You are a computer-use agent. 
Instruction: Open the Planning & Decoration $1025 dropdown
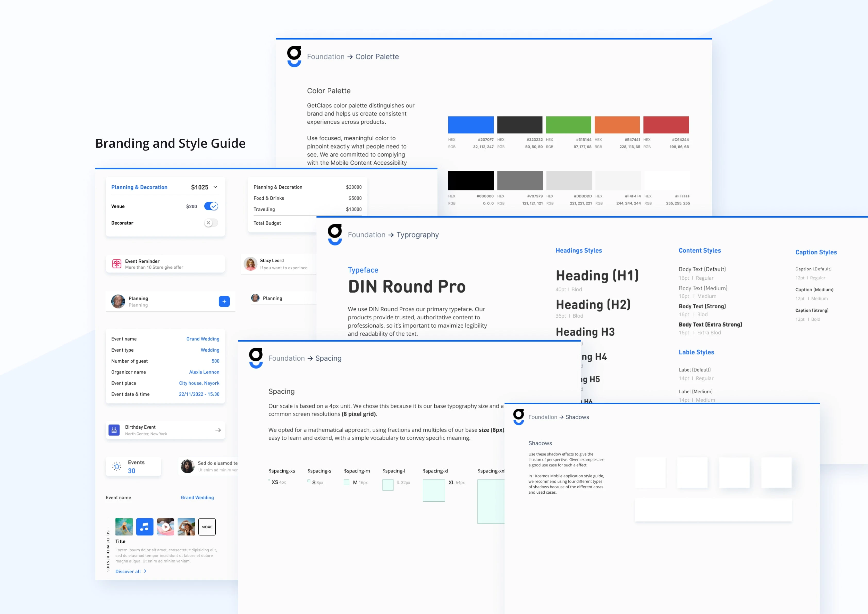[215, 187]
